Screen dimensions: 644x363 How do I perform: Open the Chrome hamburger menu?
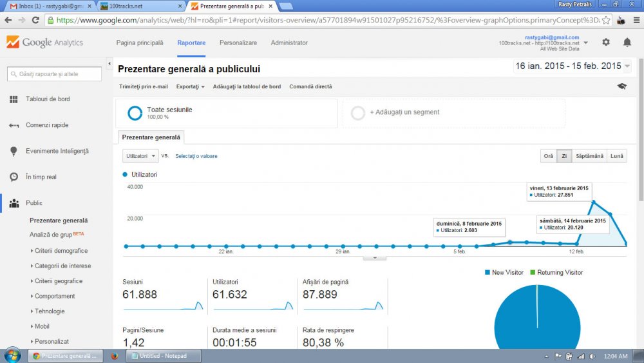pyautogui.click(x=636, y=20)
